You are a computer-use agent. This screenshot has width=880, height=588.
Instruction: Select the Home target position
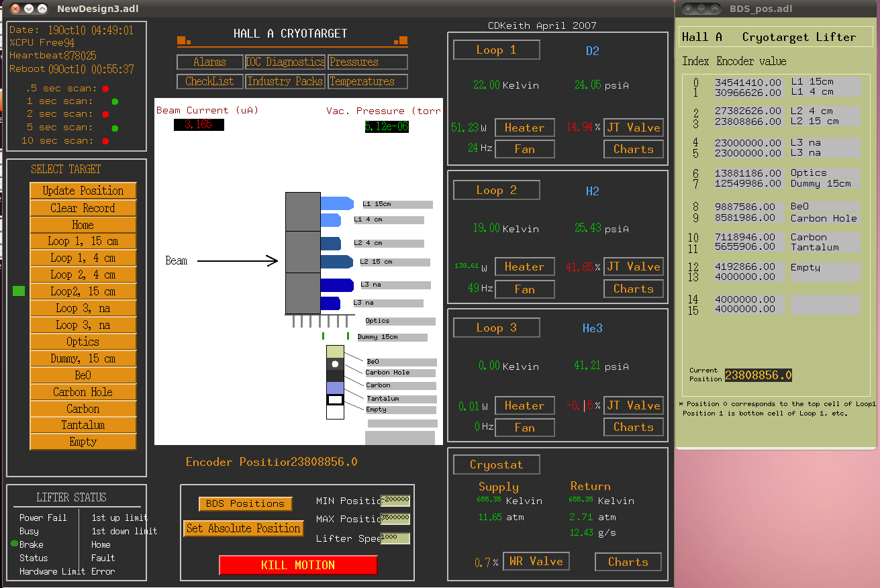click(83, 225)
